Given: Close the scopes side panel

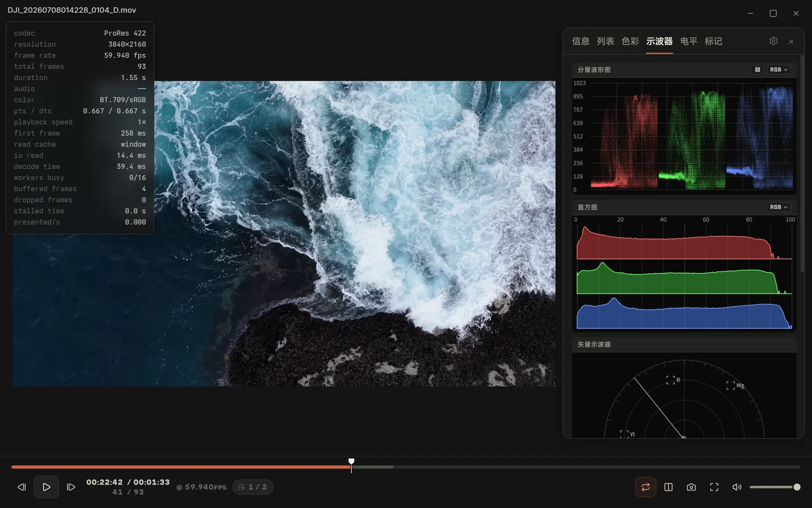Looking at the screenshot, I should click(791, 42).
